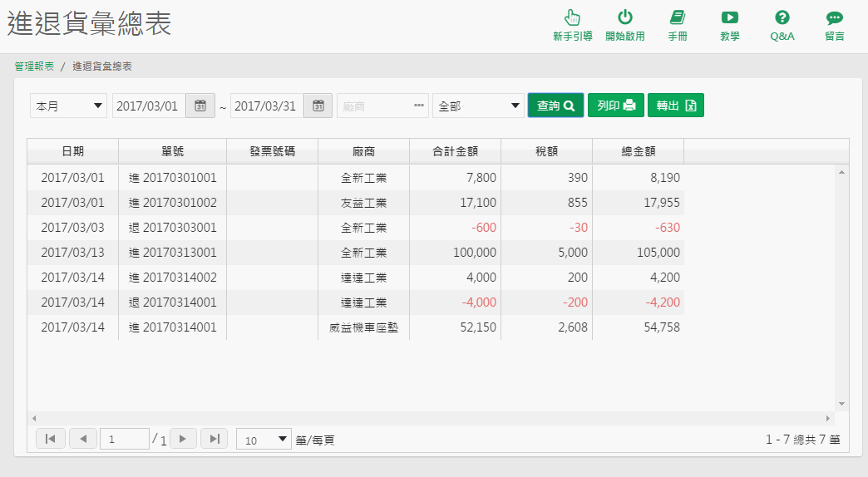This screenshot has width=868, height=477.
Task: Click the date 2017/03/03 cell
Action: (x=72, y=228)
